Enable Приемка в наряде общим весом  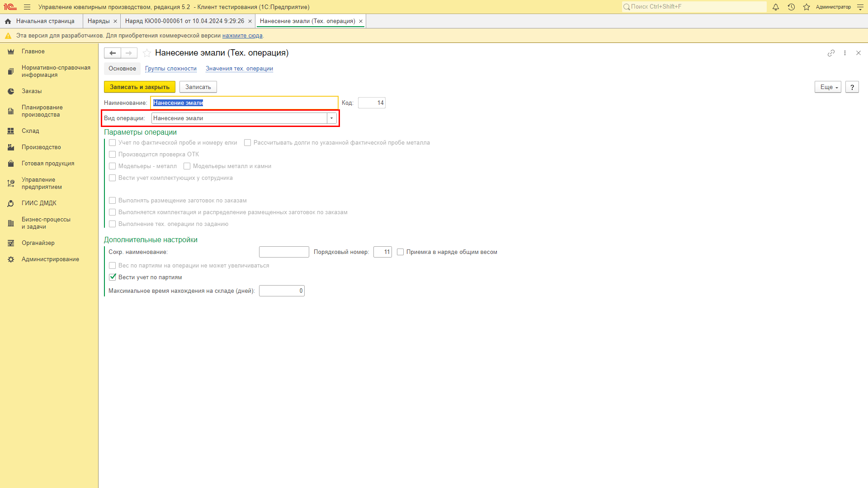pyautogui.click(x=401, y=252)
